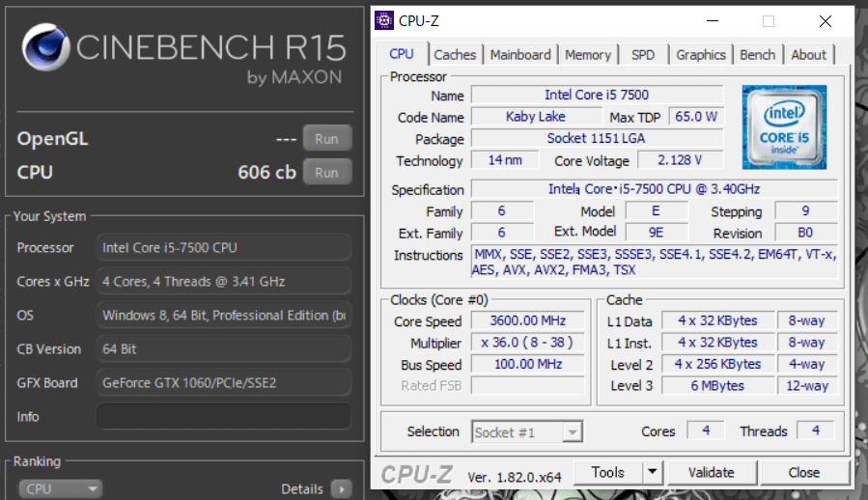Click the Specification value i5-7500 CPU @ 3.40GHz
The image size is (868, 500).
[655, 189]
